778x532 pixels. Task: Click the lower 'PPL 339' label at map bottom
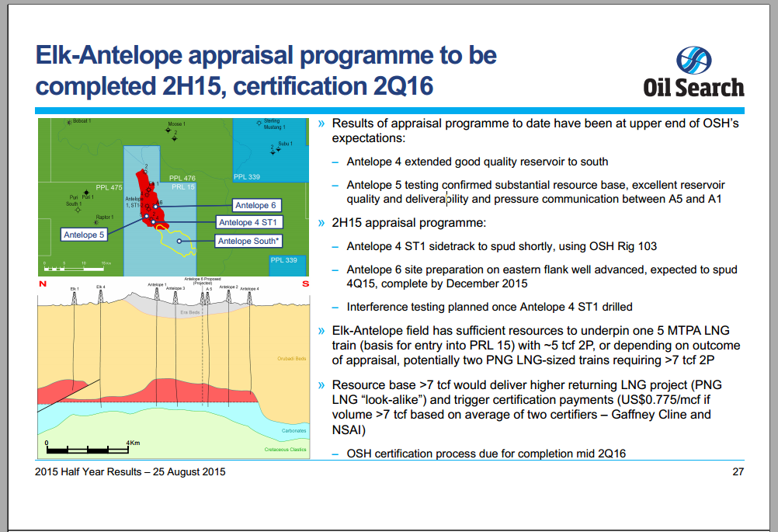pyautogui.click(x=284, y=260)
